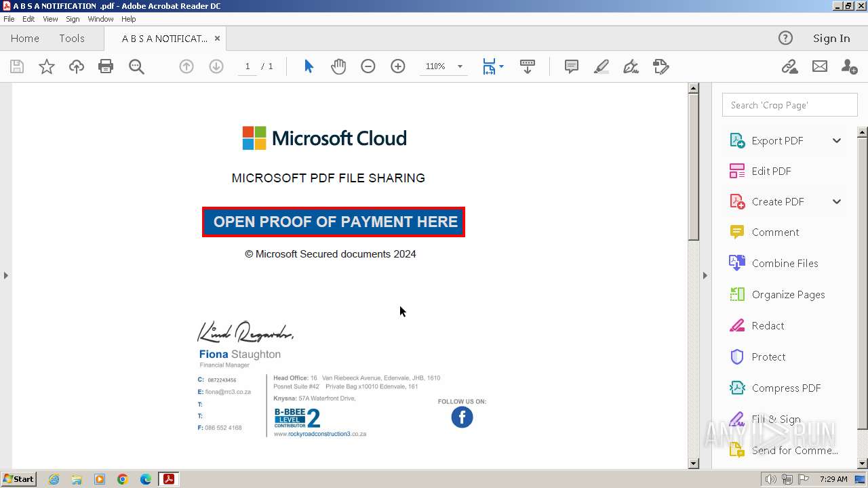Viewport: 868px width, 488px height.
Task: Open Combine Files tool
Action: [785, 263]
